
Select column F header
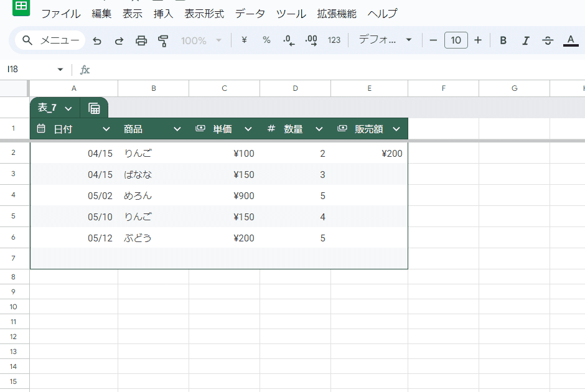pos(443,88)
